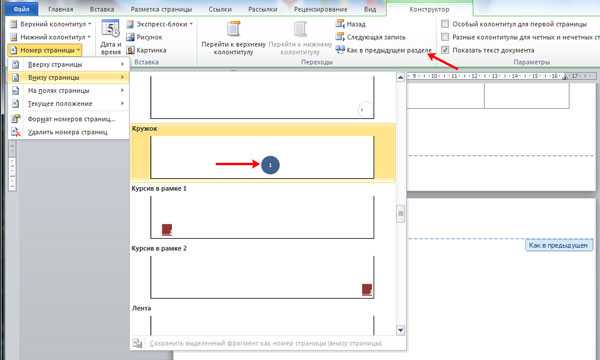
Task: Insert a Рисунок picture
Action: [144, 37]
